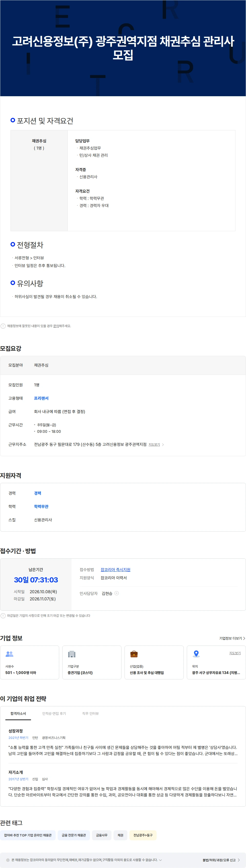Click the deadline date 2026.11.07(토)
The image size is (246, 868).
[x=43, y=599]
